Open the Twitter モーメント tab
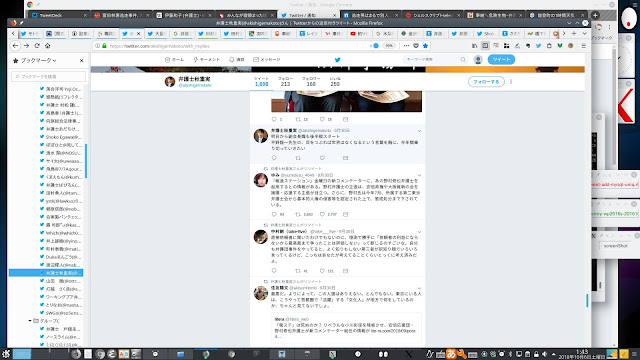This screenshot has width=640, height=360. click(x=207, y=60)
